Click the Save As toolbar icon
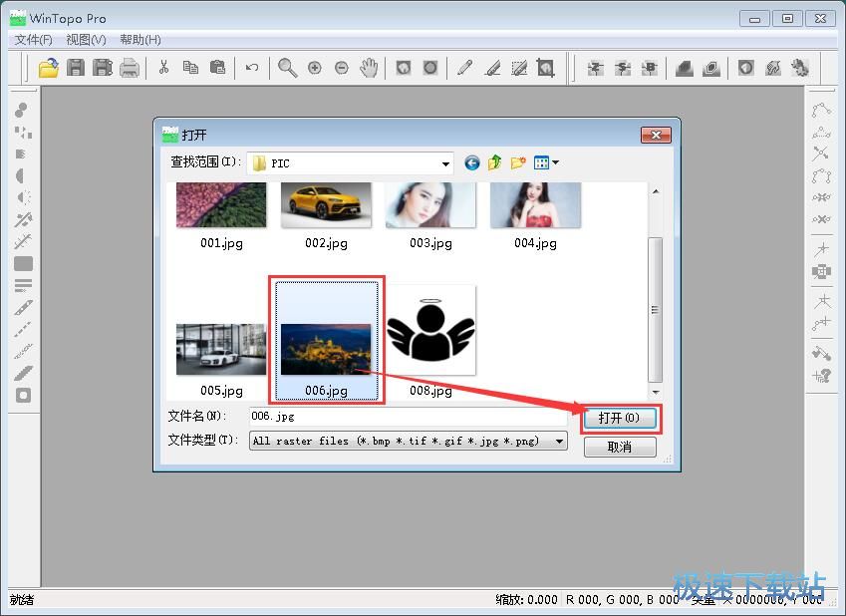 pos(103,68)
